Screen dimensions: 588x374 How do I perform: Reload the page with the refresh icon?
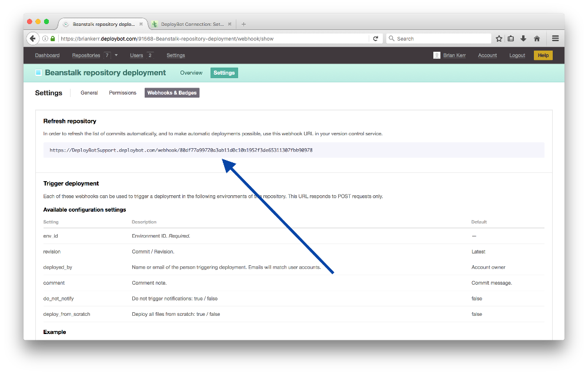[x=375, y=39]
